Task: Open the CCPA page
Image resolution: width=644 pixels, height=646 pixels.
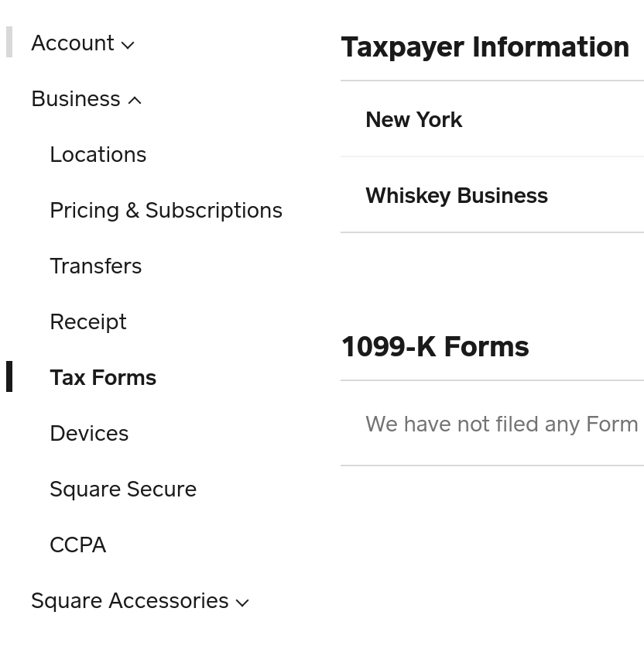Action: [x=78, y=545]
